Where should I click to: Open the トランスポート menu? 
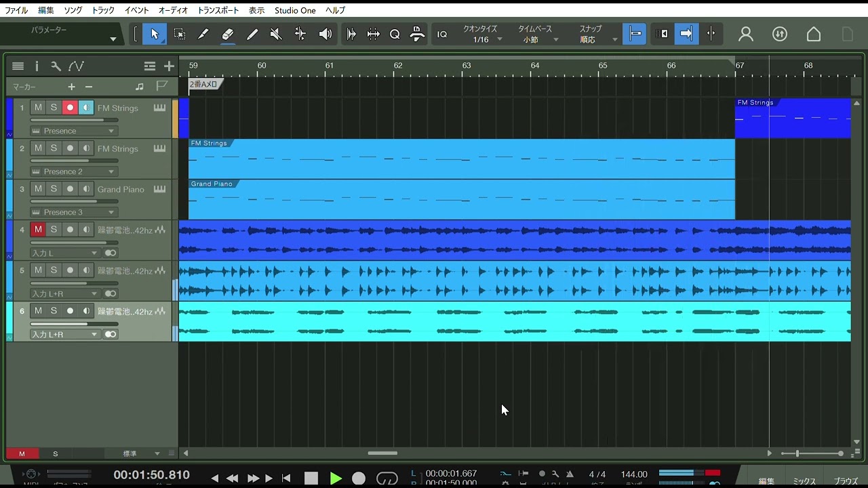point(218,10)
